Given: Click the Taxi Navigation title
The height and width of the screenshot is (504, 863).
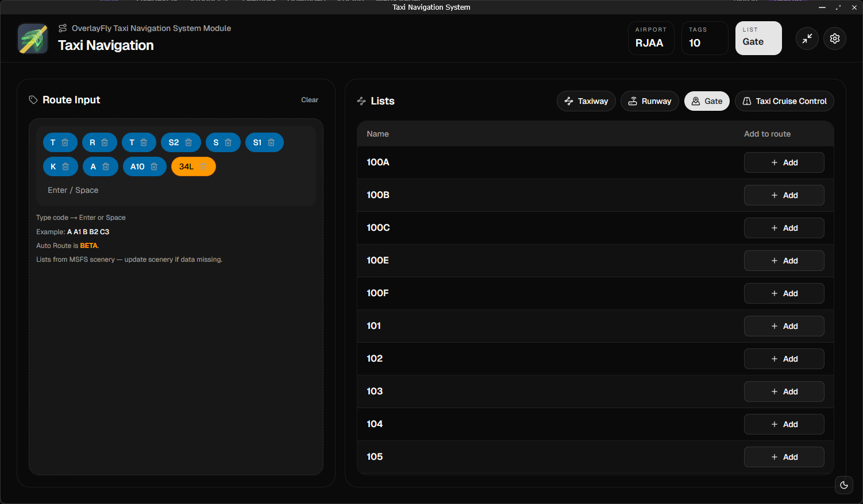Looking at the screenshot, I should tap(106, 45).
